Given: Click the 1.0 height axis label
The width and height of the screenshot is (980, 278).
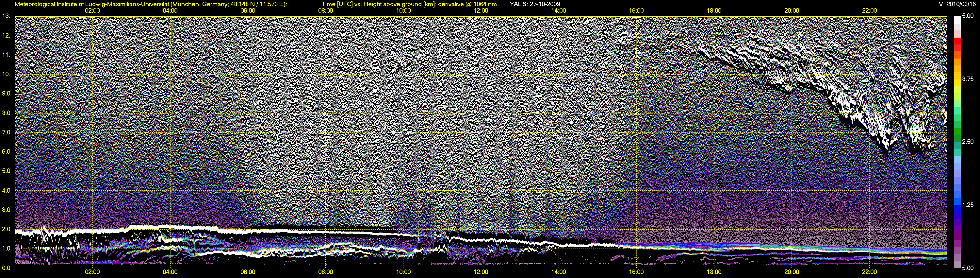Looking at the screenshot, I should (6, 248).
